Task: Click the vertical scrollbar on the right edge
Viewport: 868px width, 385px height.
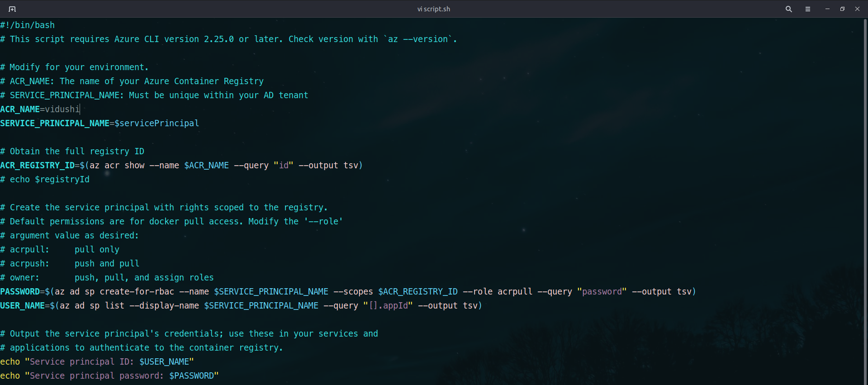Action: [x=865, y=181]
